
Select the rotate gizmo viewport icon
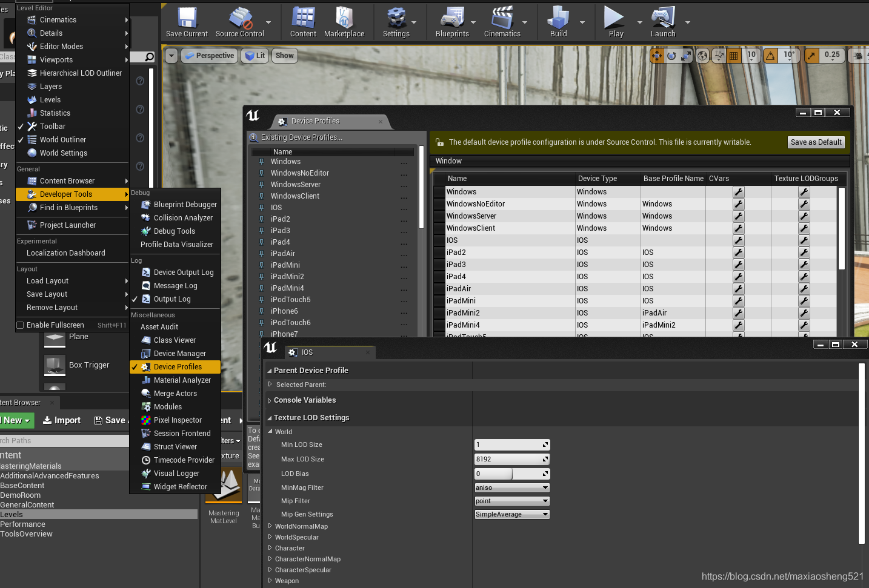671,56
